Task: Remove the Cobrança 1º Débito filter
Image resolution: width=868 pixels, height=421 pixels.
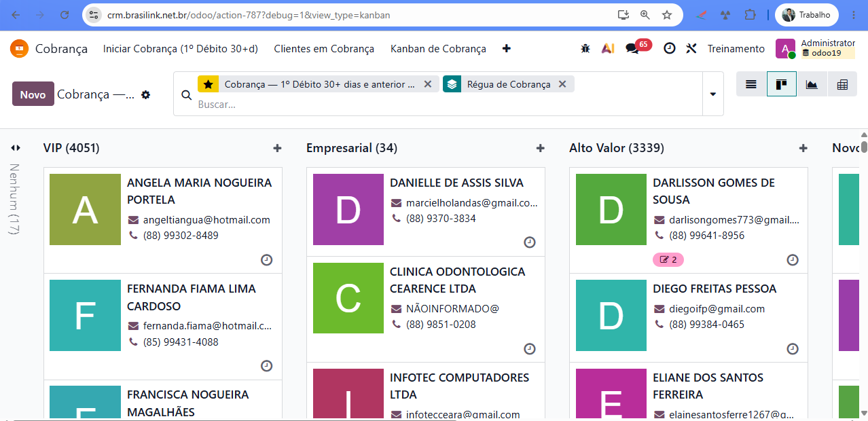Action: coord(427,84)
